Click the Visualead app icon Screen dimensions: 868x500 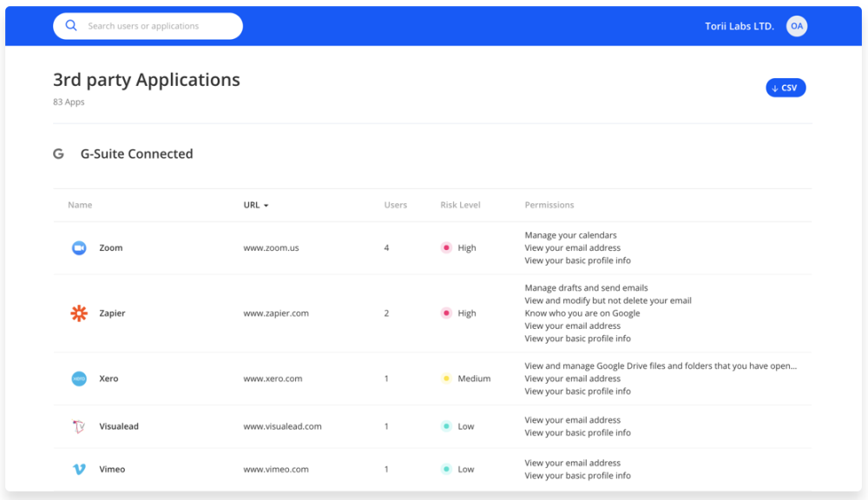[x=79, y=426]
